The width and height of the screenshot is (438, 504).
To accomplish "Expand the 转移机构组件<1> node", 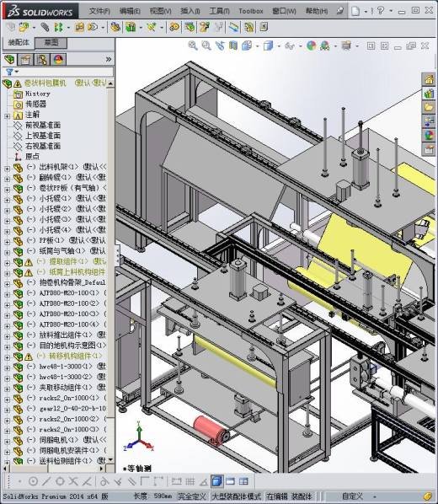I will pyautogui.click(x=7, y=357).
